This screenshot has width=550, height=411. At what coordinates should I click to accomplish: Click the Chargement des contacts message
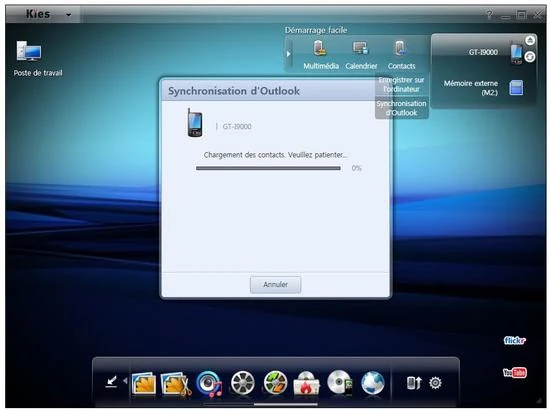[275, 155]
